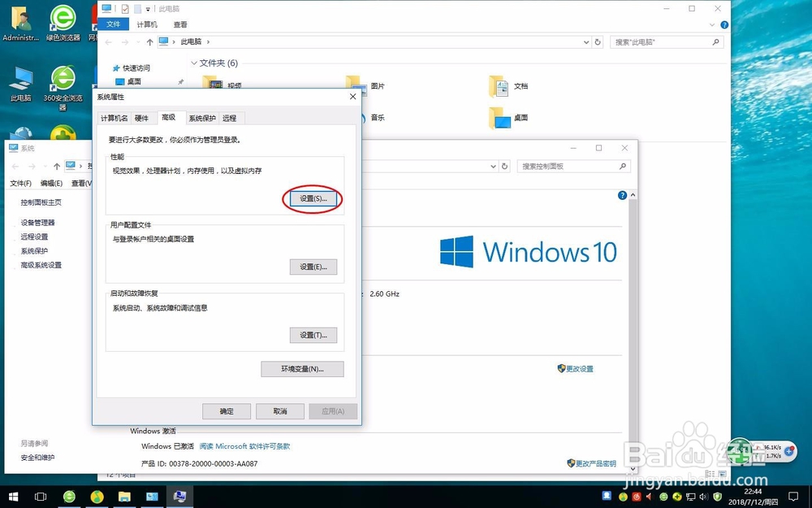Open 控制面板主页 link

click(x=41, y=202)
